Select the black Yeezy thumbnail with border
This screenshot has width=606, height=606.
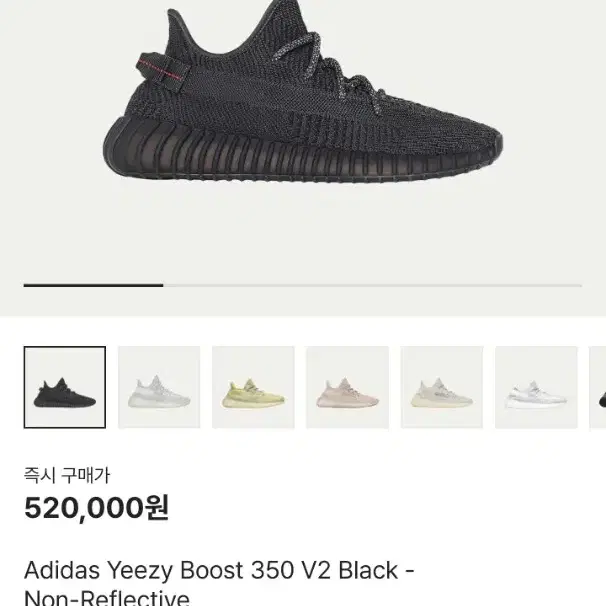[x=65, y=387]
